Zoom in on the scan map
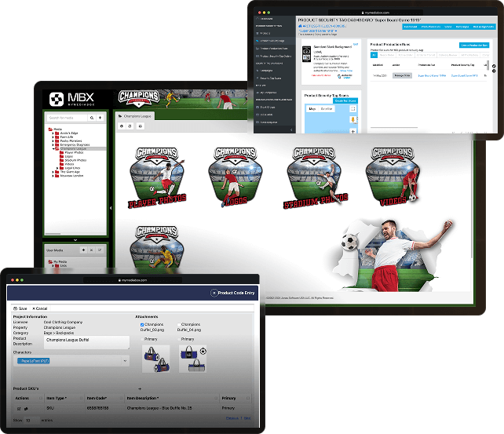 [353, 131]
